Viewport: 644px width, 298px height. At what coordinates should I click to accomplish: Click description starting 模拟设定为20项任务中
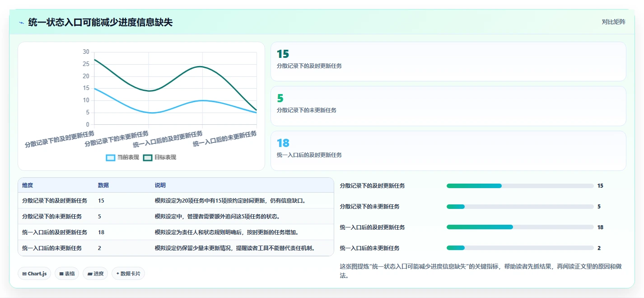pyautogui.click(x=231, y=200)
